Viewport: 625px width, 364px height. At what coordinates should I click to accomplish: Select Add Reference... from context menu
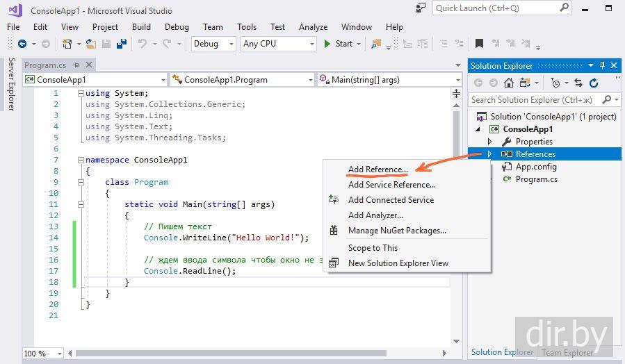click(378, 169)
